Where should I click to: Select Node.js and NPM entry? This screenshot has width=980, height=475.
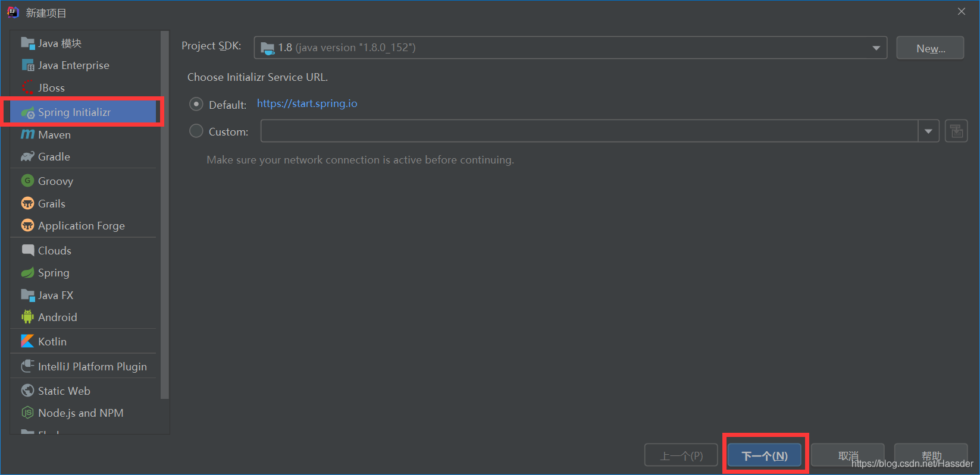(x=83, y=413)
